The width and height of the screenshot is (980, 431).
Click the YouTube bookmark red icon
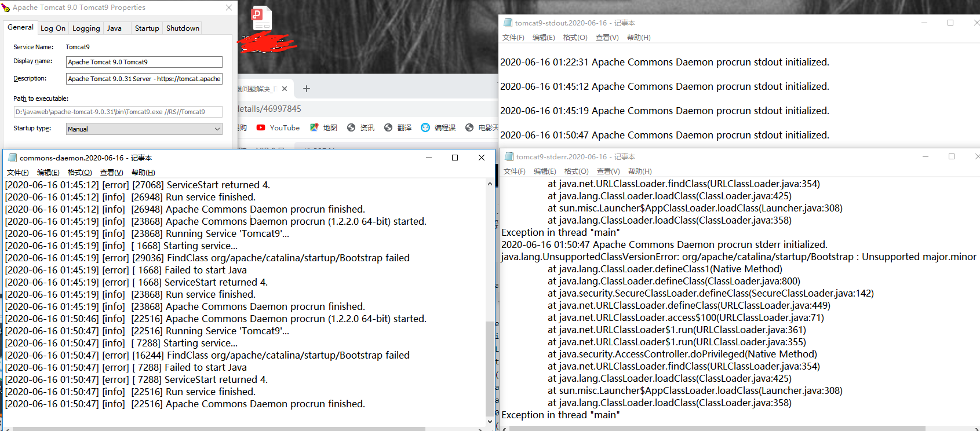(x=261, y=127)
